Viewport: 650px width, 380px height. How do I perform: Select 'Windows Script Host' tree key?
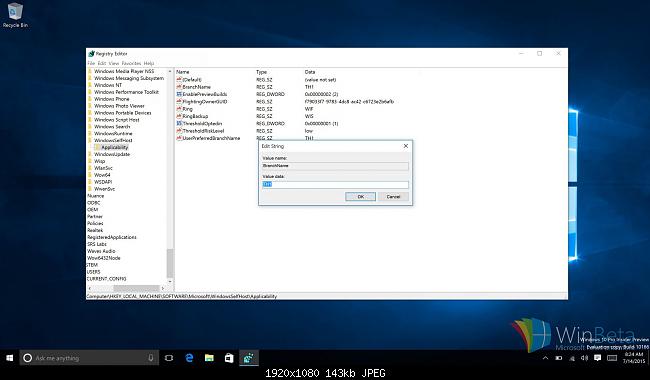tap(117, 120)
